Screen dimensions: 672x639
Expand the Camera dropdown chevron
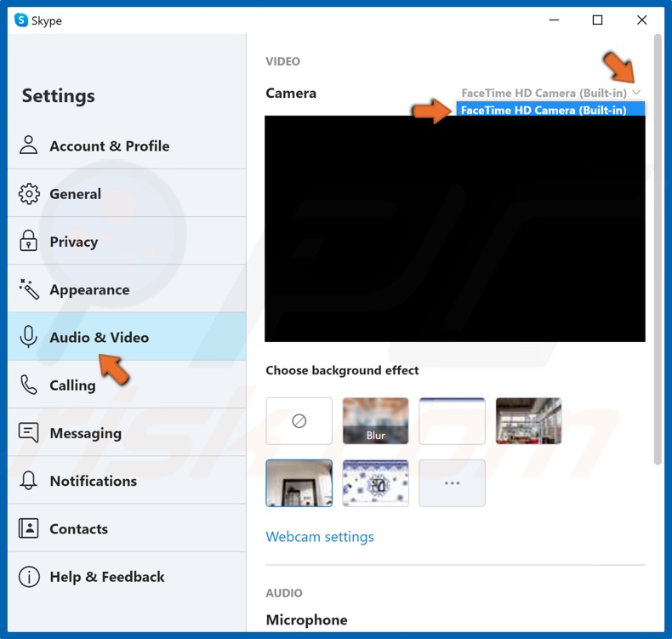tap(637, 93)
